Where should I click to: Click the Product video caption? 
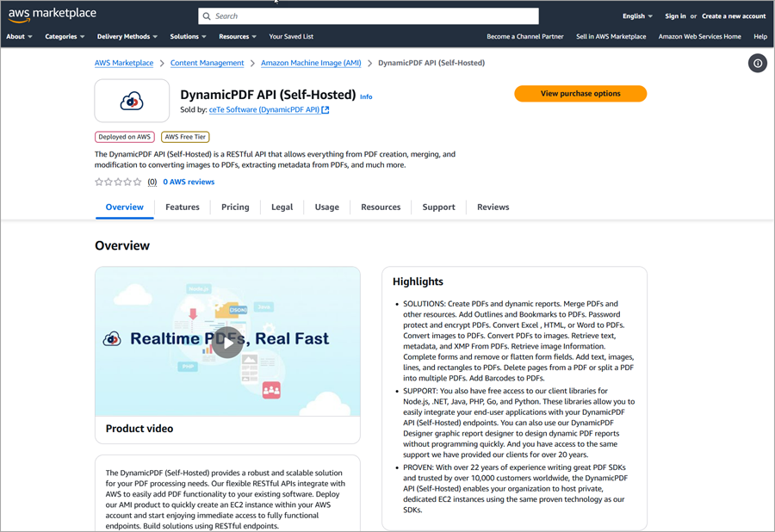click(x=139, y=428)
